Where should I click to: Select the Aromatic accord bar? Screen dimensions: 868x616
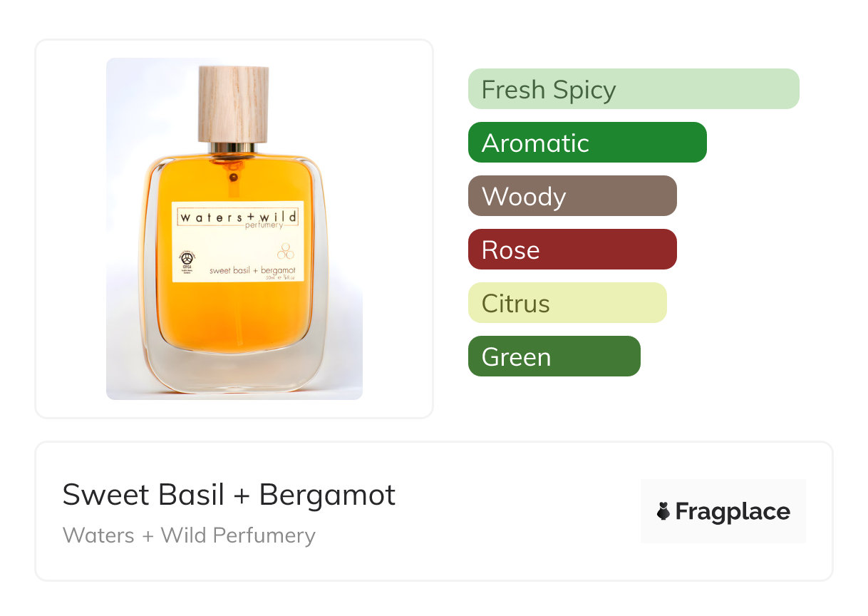click(x=587, y=143)
